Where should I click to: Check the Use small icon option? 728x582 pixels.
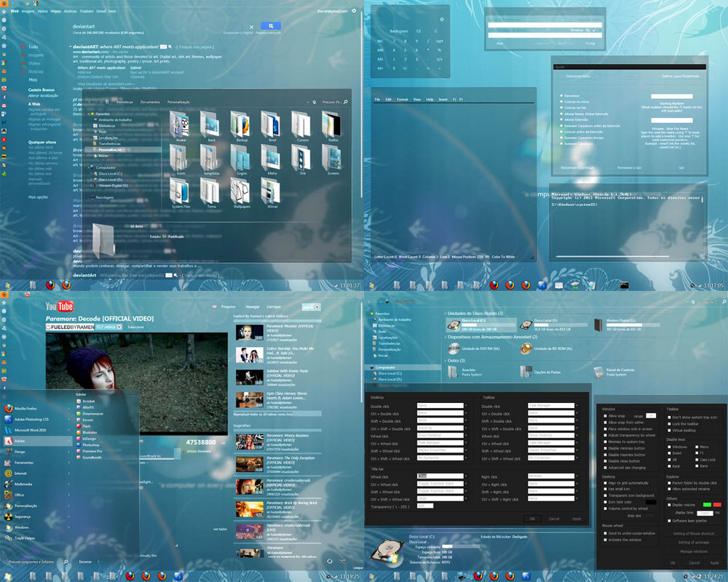[x=604, y=488]
